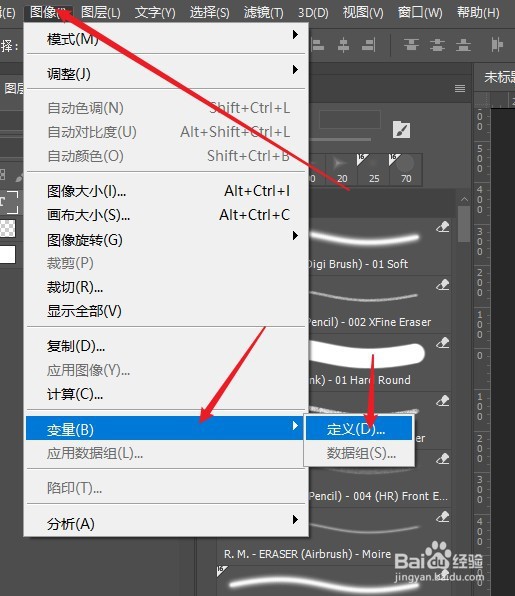Choose 图像大小(I)... from the menu
Screen dimensions: 515x596
tap(167, 191)
